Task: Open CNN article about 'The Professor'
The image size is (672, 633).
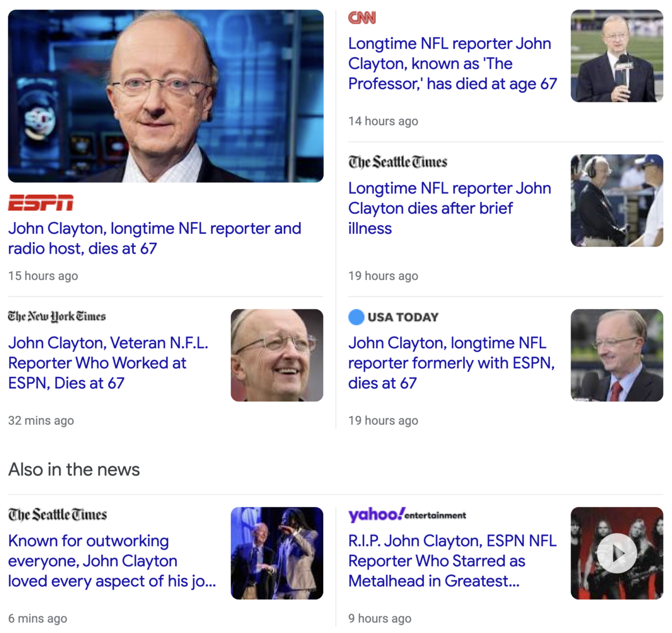Action: (452, 64)
